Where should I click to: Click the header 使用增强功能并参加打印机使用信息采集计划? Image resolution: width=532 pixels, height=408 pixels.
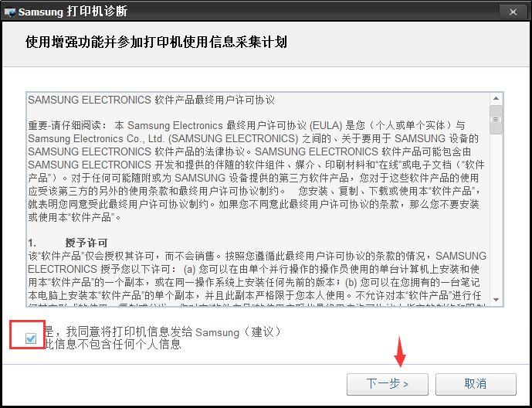tap(156, 42)
